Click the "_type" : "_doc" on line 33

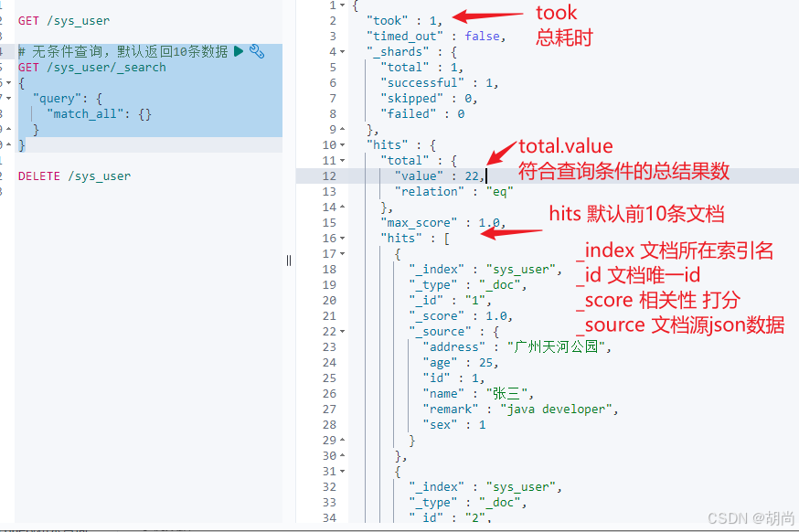coord(467,503)
